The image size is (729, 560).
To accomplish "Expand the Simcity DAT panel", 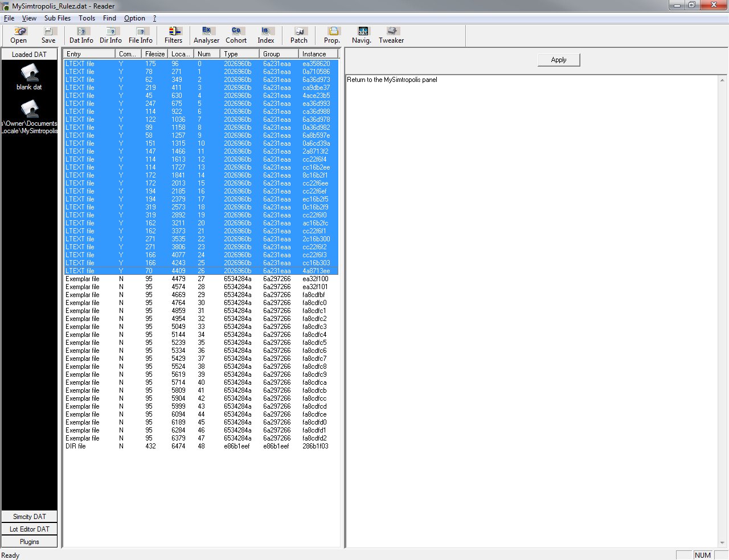I will 30,517.
